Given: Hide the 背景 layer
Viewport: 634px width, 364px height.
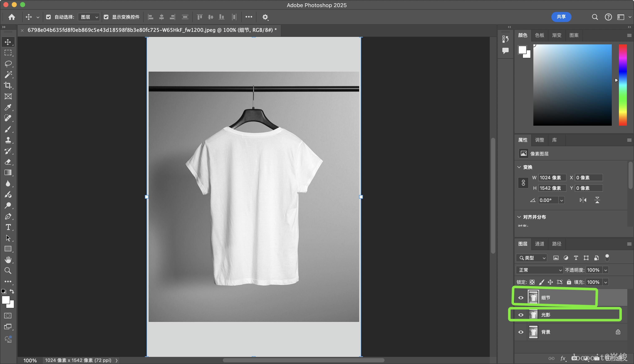Looking at the screenshot, I should point(521,332).
